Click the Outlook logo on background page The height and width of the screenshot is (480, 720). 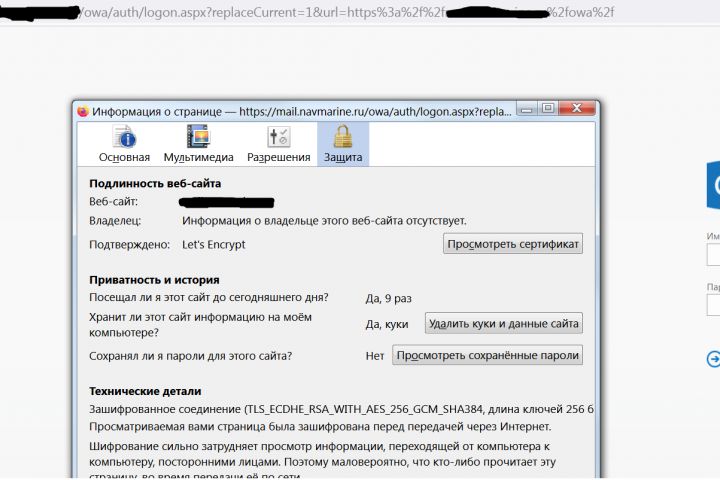(x=713, y=185)
